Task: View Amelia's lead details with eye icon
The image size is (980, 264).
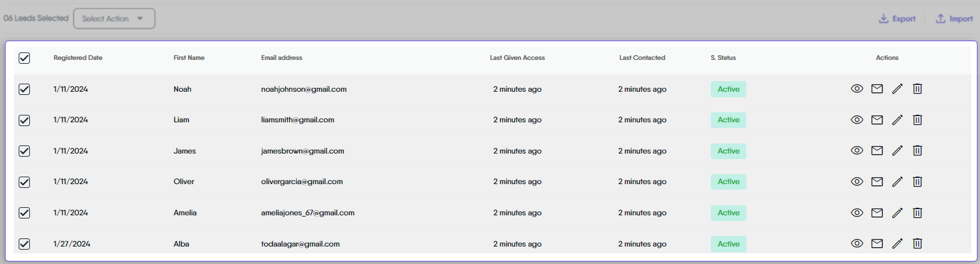Action: (857, 213)
